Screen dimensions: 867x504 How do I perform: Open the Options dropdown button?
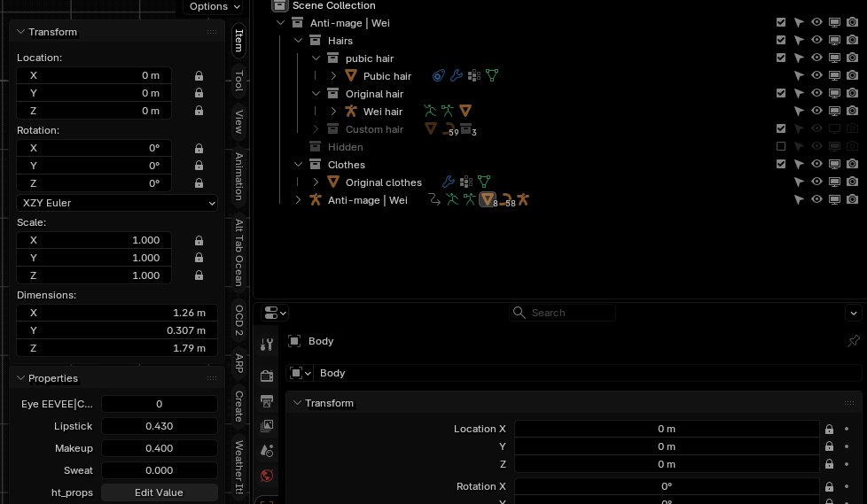tap(215, 6)
